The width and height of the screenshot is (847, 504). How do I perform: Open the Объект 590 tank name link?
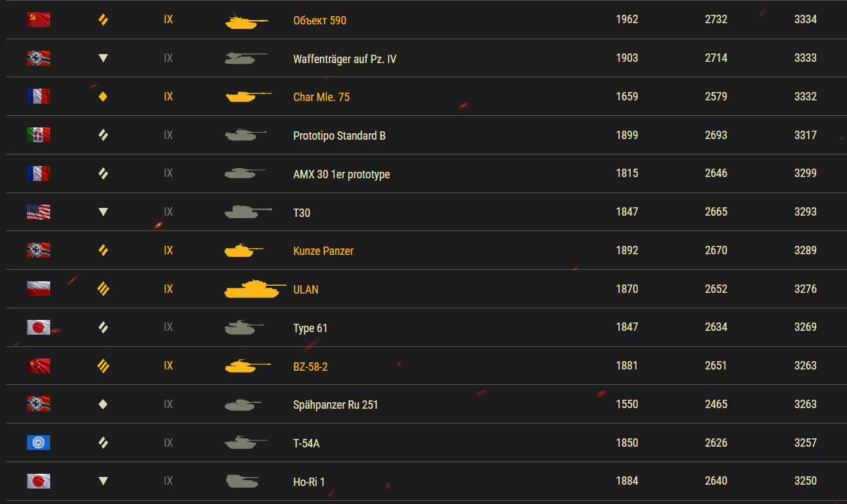pos(319,21)
